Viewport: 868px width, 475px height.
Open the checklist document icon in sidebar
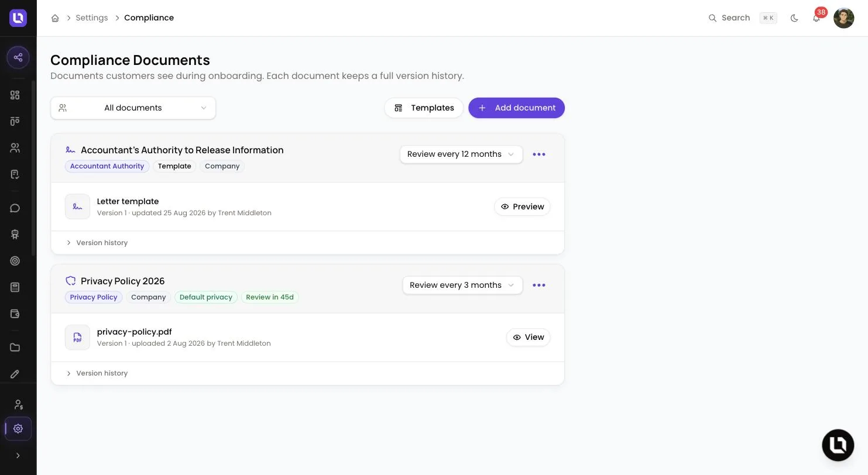pos(15,174)
